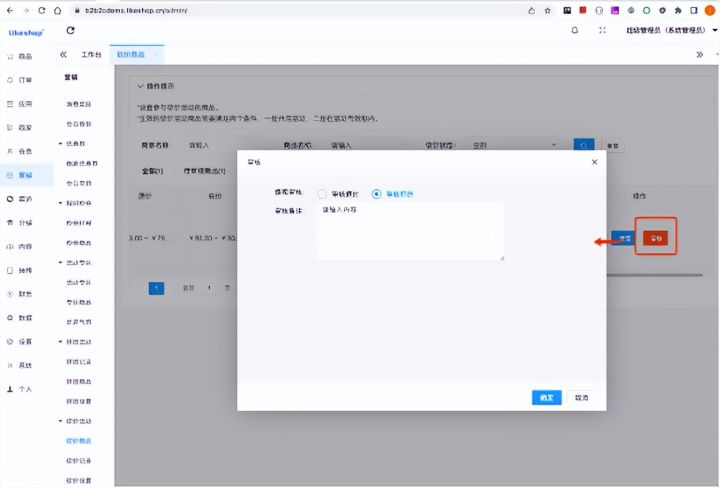
Task: Close the 砍价商品 page tab
Action: tap(156, 55)
